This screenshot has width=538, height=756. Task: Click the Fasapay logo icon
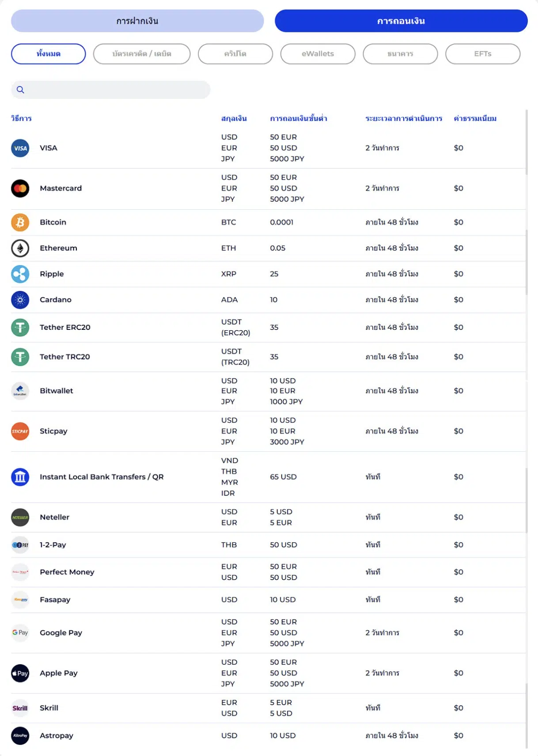coord(20,600)
